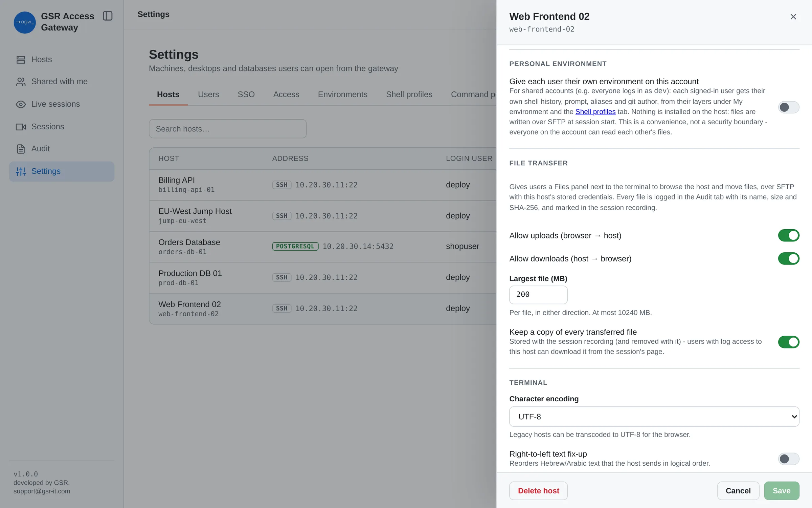Disable Allow downloads toggle
Image resolution: width=812 pixels, height=508 pixels.
tap(789, 258)
